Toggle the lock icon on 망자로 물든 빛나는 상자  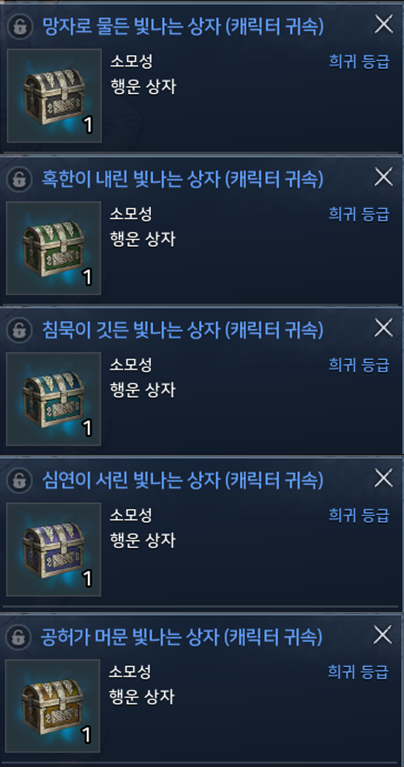(x=20, y=27)
